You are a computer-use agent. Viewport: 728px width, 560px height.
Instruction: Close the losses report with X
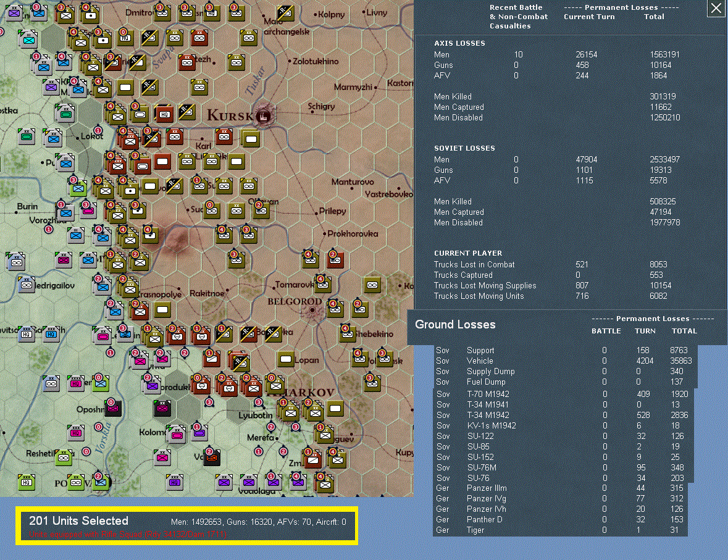(x=716, y=9)
